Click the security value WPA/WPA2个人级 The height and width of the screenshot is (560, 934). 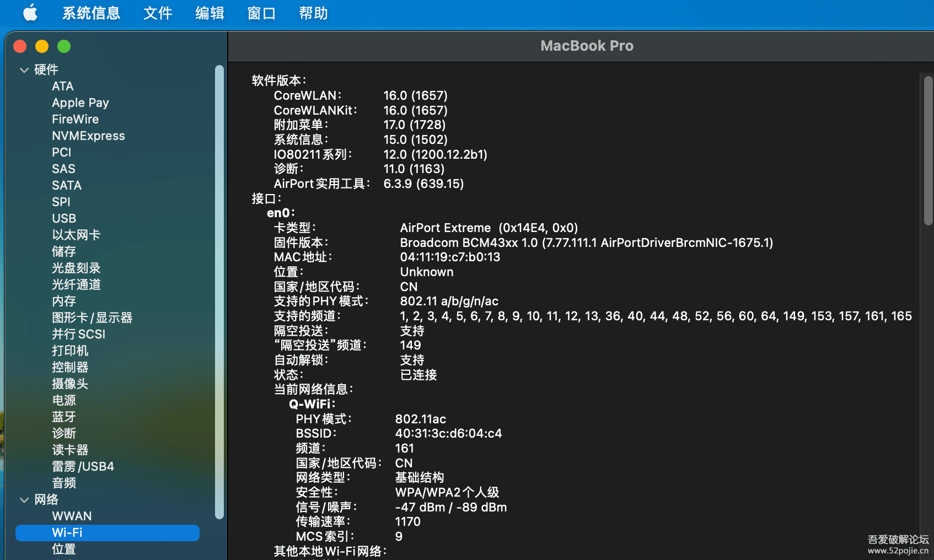pyautogui.click(x=447, y=493)
